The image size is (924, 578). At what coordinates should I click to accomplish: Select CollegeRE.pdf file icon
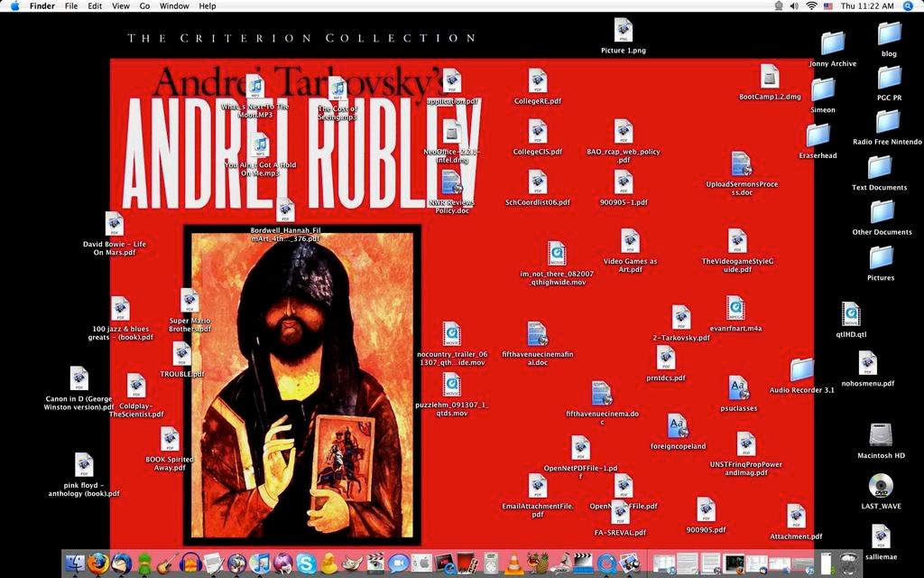pos(538,80)
